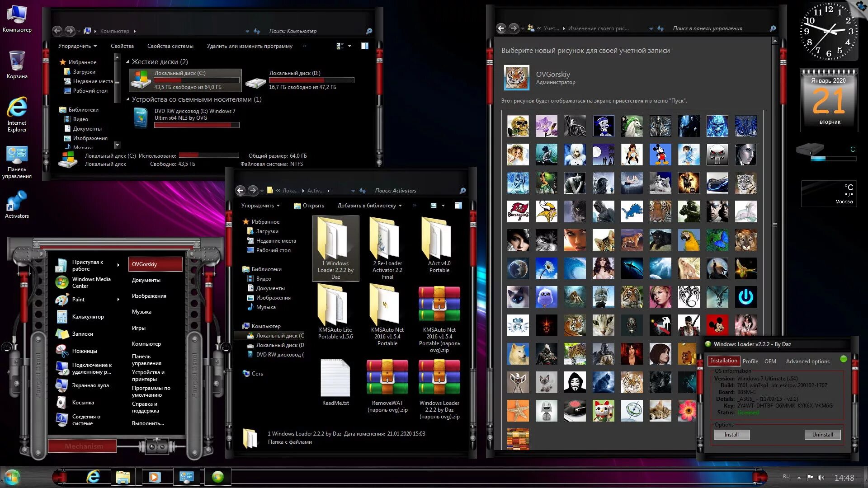868x488 pixels.
Task: Click the Windows Start orb
Action: (12, 477)
